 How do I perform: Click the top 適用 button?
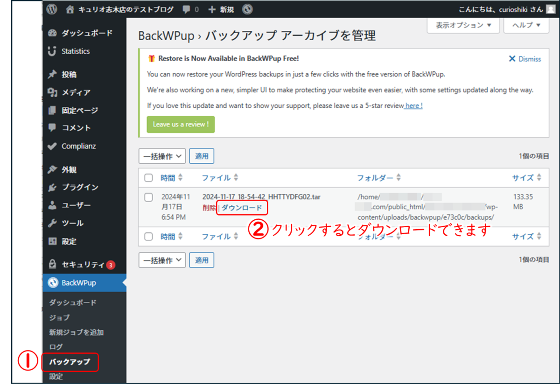point(202,156)
